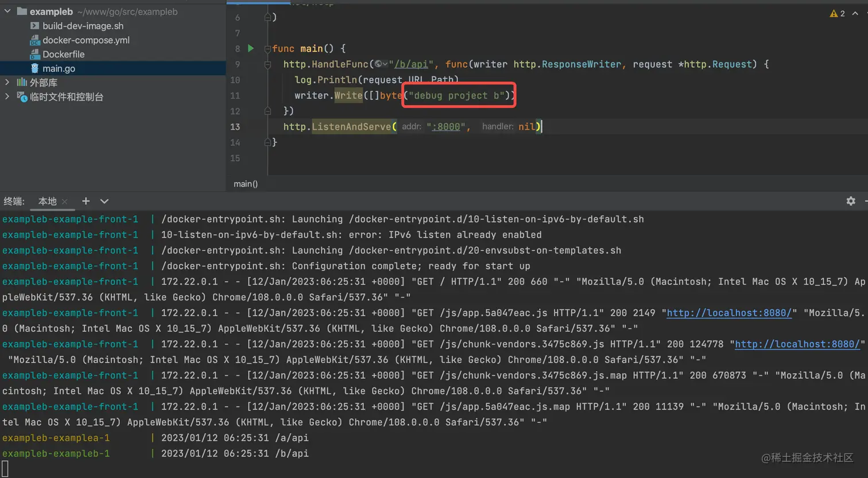The image size is (868, 478).
Task: Click the docker-compose.yml file icon
Action: pyautogui.click(x=34, y=40)
